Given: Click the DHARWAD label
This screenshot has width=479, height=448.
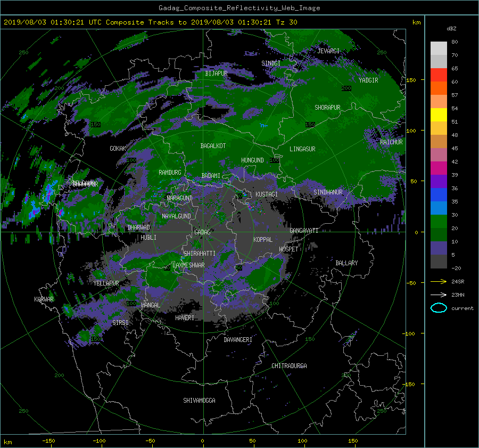Looking at the screenshot, I should click(139, 227).
